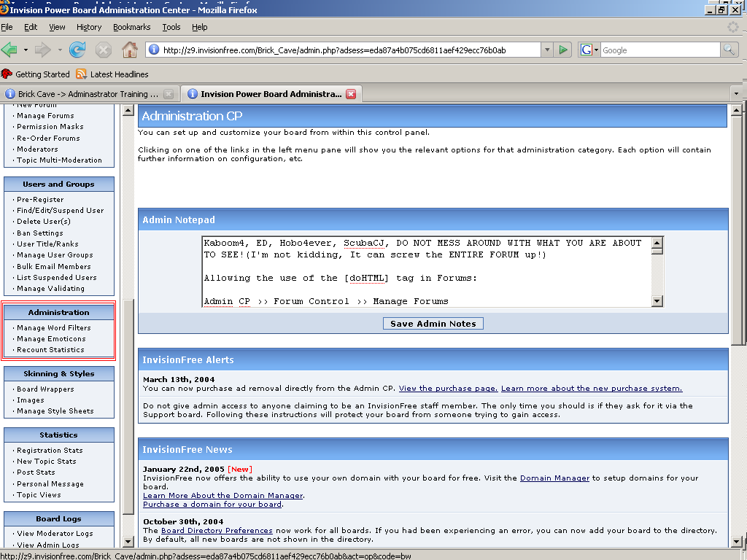Click Recount Statistics link
Screen dimensions: 747x560
coord(50,349)
